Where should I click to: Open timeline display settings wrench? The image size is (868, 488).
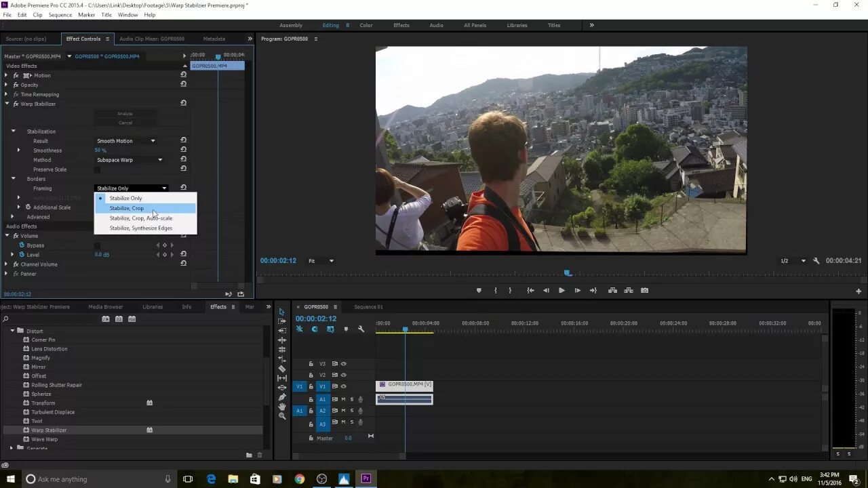coord(361,329)
